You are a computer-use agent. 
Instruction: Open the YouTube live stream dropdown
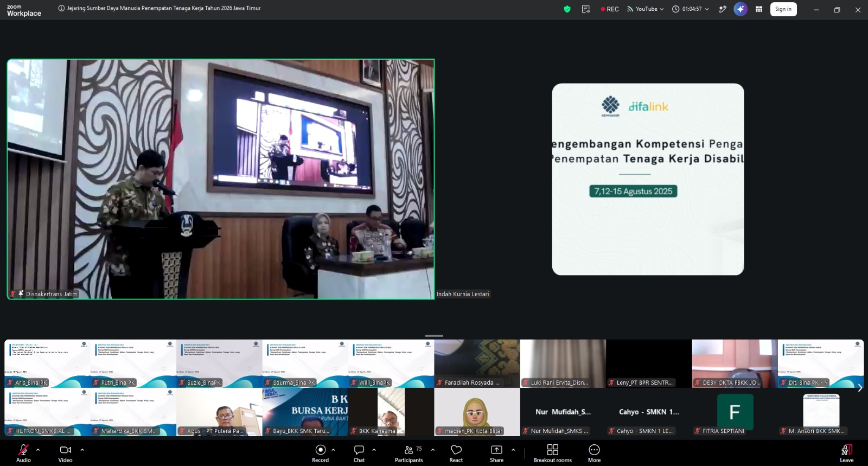point(646,9)
